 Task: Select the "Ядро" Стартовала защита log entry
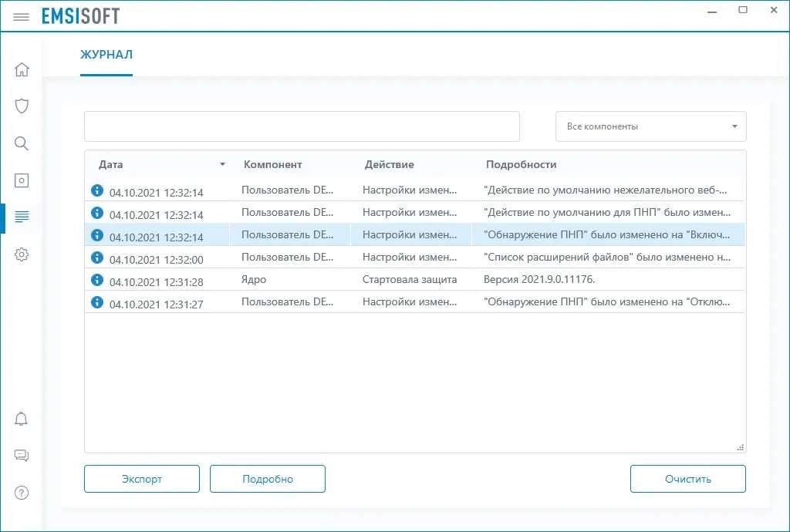(x=414, y=279)
